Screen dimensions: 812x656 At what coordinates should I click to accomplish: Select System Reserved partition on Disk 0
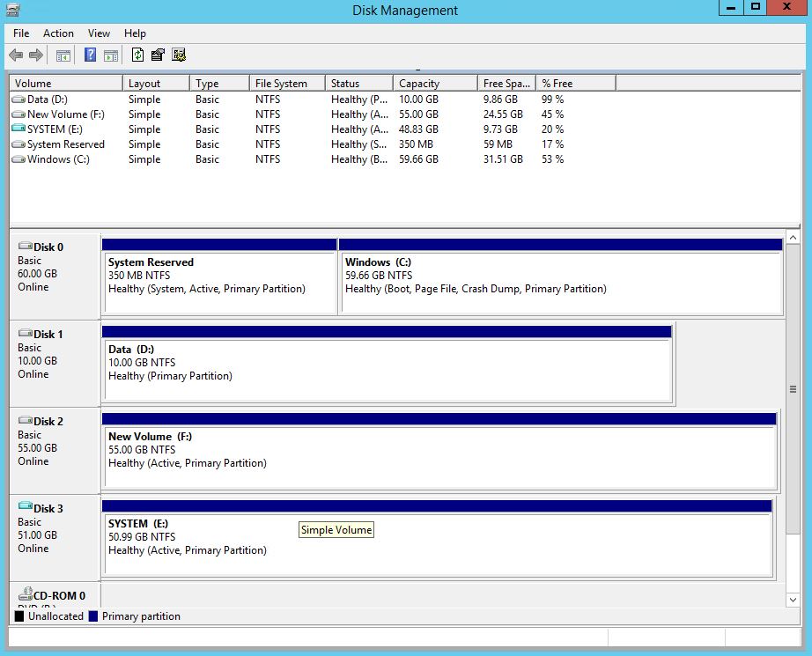click(219, 282)
